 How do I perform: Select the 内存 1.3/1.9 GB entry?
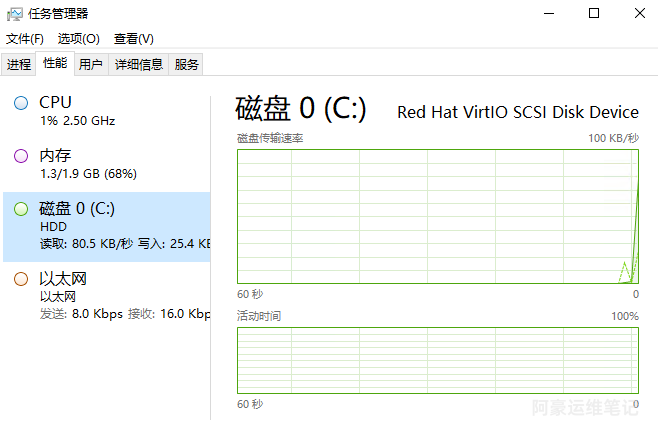[107, 164]
